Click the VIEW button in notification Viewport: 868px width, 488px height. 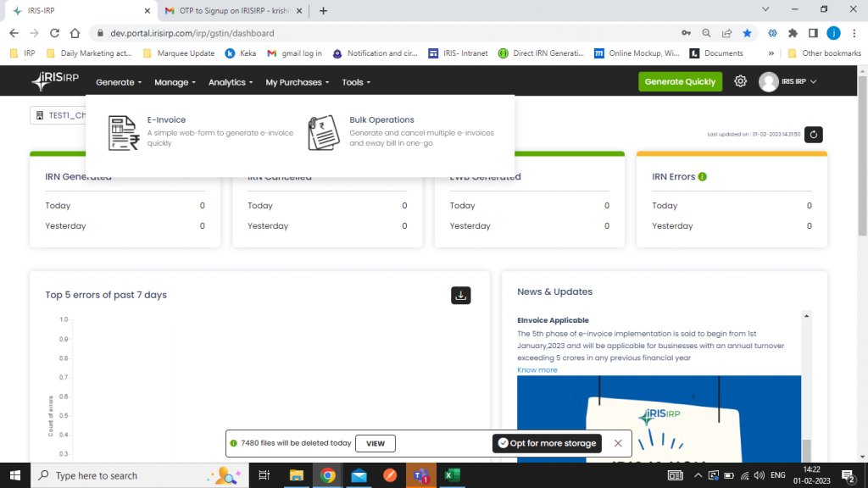pos(375,443)
